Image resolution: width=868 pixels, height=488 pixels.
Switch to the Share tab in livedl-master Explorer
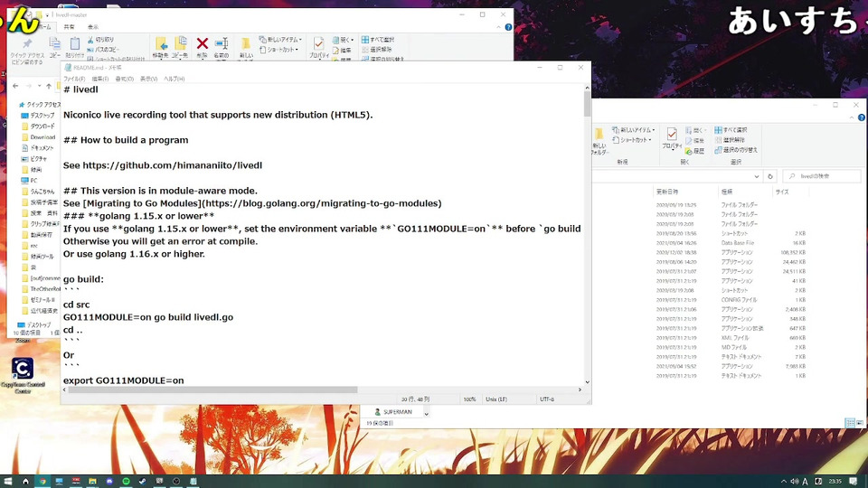(x=69, y=27)
